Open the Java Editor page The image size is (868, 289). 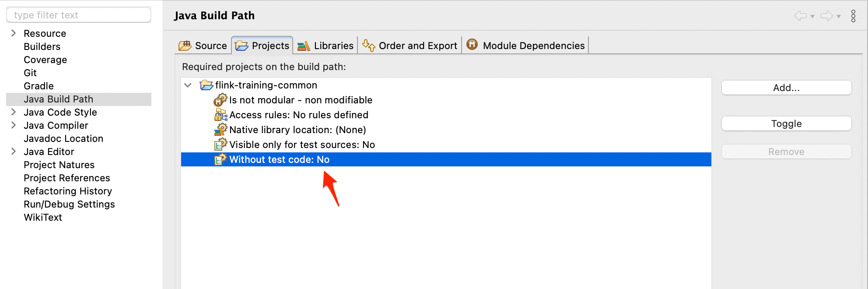49,152
